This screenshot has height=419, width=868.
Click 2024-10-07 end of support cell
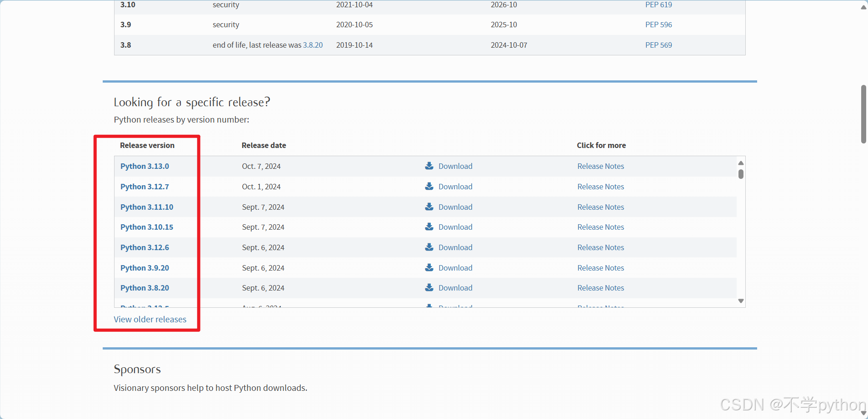[509, 45]
